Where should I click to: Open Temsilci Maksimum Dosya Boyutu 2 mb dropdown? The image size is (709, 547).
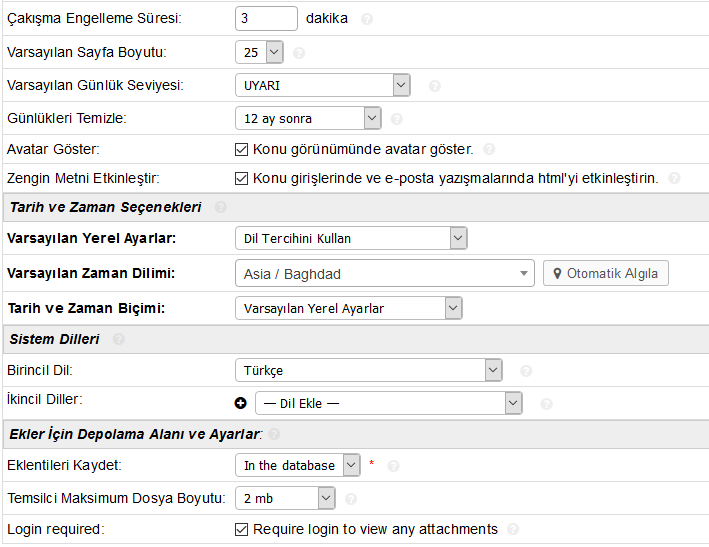tap(285, 497)
